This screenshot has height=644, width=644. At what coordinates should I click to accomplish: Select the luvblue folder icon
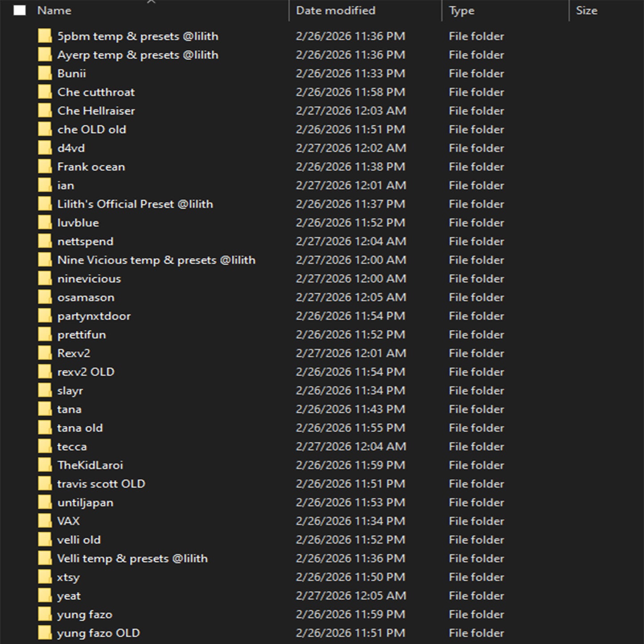(45, 223)
